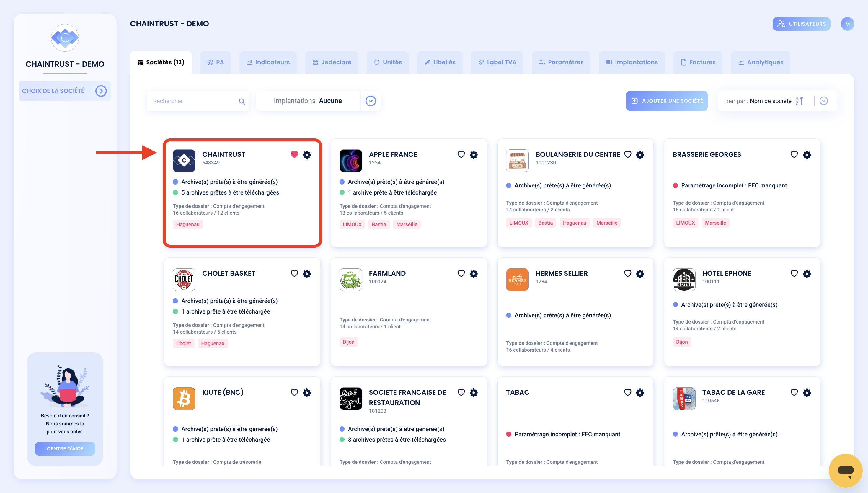Open settings gear for HERMES SELLIER

[640, 274]
